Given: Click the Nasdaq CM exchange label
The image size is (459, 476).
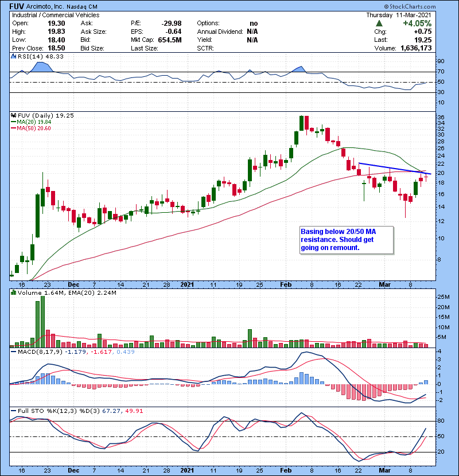Looking at the screenshot, I should point(82,7).
